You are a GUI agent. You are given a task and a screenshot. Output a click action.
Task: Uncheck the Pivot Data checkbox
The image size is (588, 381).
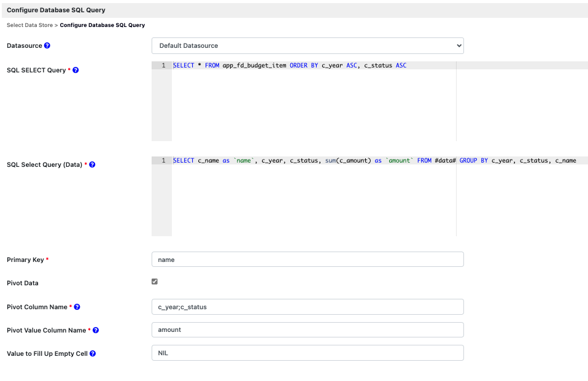click(155, 282)
